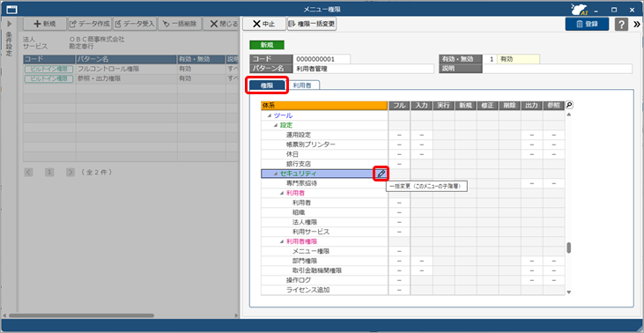Select the ライセンス追加 row
This screenshot has height=333, width=644.
[324, 290]
